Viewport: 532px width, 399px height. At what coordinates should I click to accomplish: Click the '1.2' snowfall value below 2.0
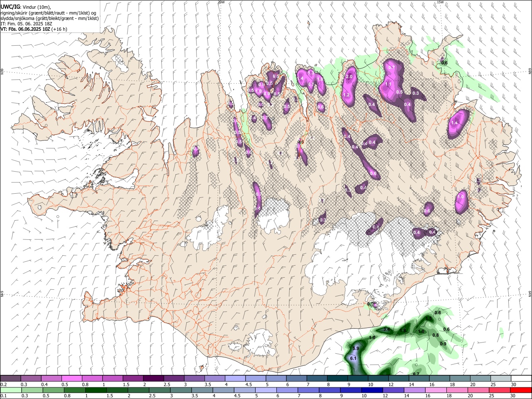click(x=346, y=95)
